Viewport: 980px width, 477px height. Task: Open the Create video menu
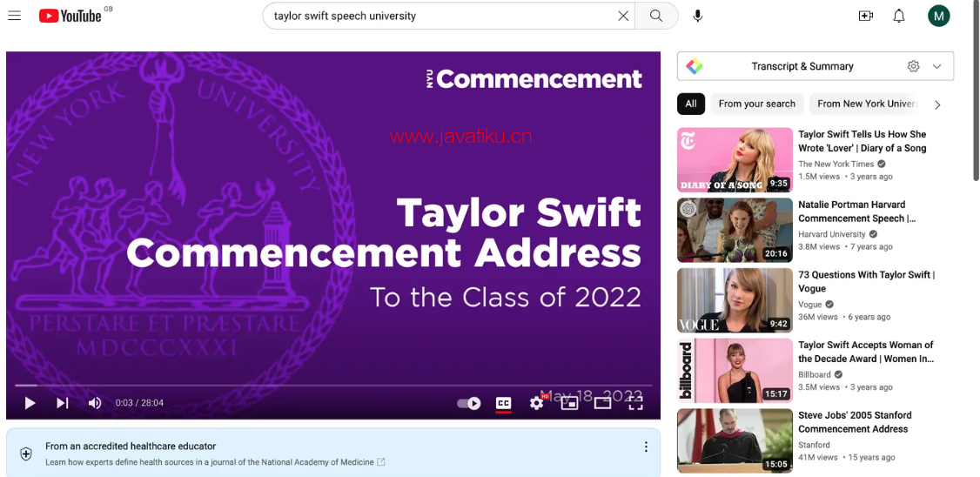(866, 16)
